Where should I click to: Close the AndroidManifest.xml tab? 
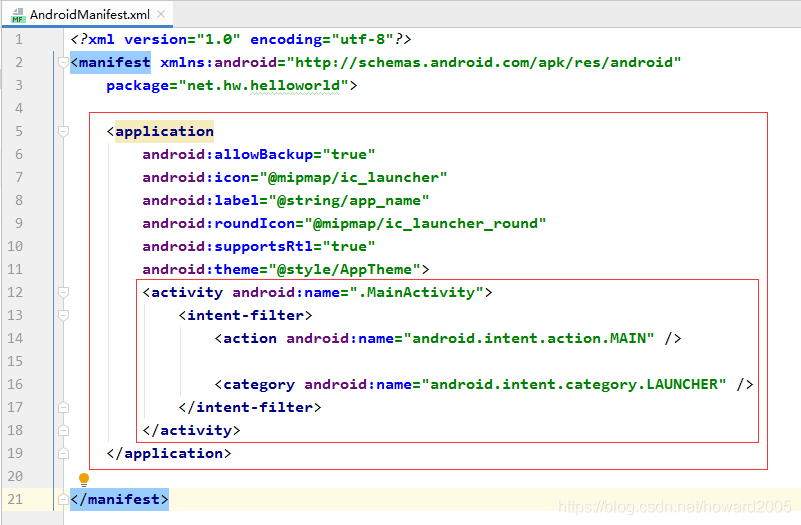click(x=161, y=14)
